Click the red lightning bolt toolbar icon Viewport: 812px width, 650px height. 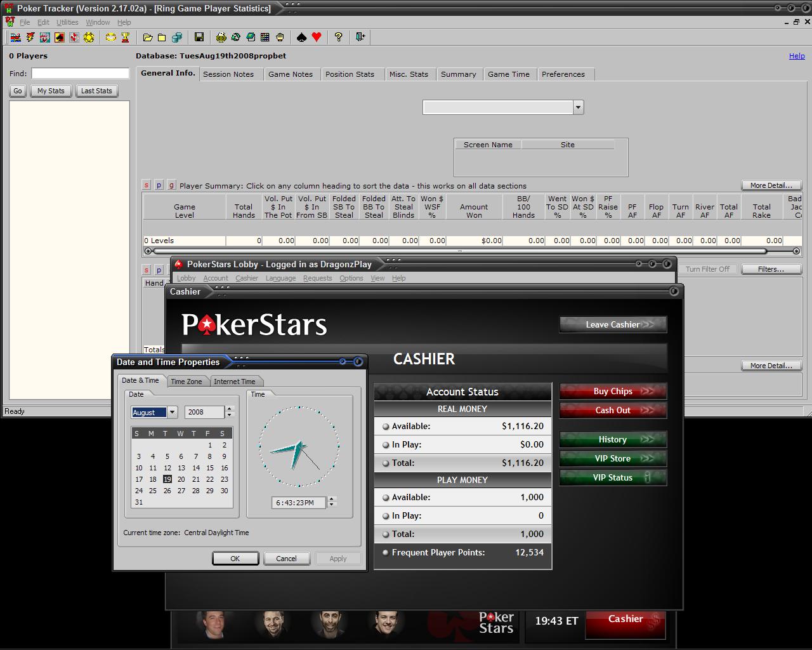click(x=30, y=37)
